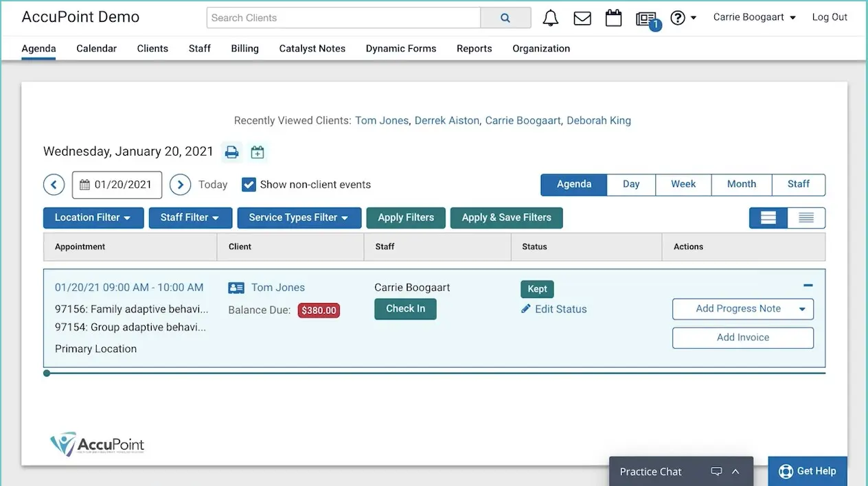The image size is (868, 486).
Task: Open the Location Filter dropdown
Action: click(93, 218)
